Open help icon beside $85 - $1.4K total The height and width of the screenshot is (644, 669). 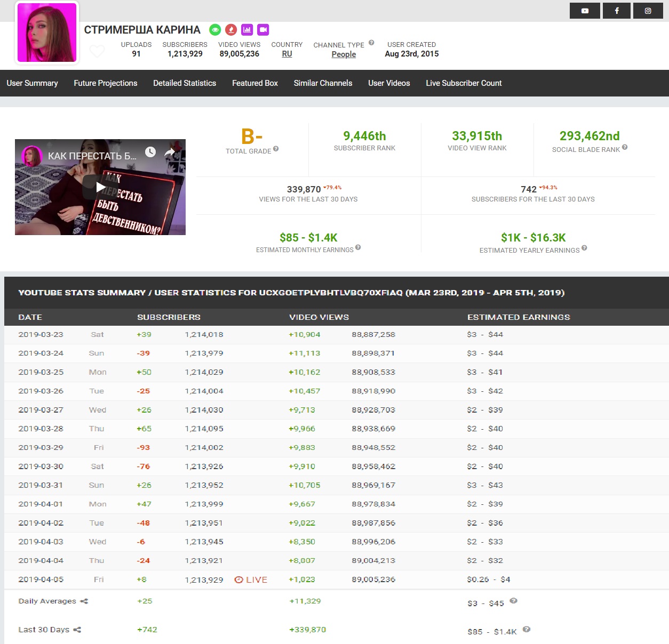pos(526,629)
